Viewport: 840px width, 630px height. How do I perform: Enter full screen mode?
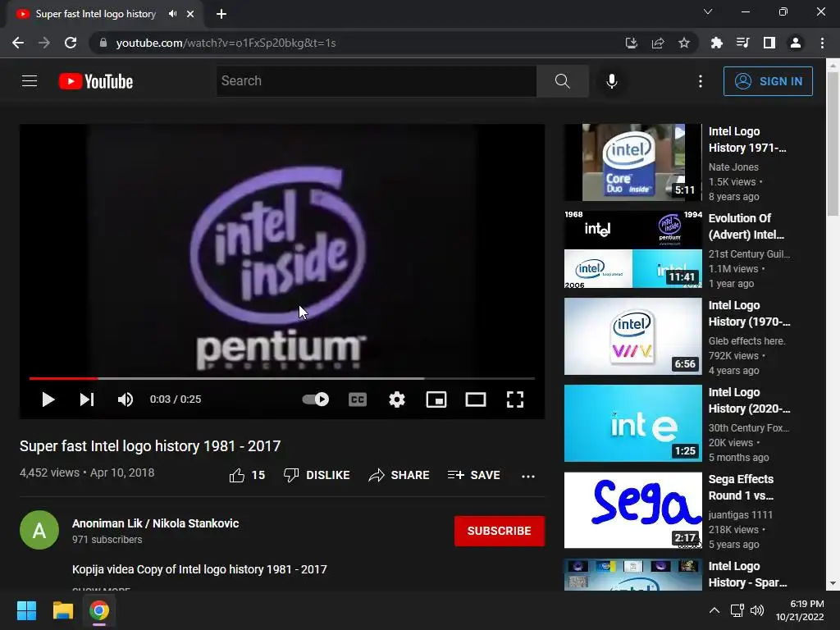(x=515, y=399)
